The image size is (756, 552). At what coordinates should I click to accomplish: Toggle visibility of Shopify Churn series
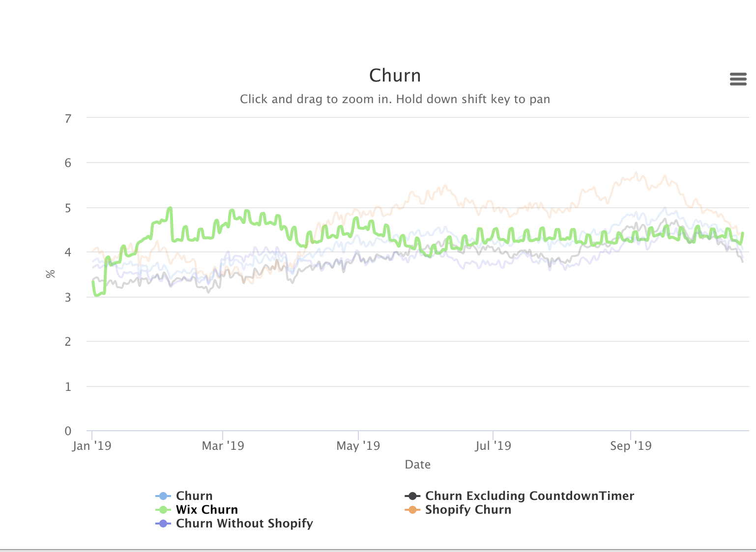click(468, 510)
